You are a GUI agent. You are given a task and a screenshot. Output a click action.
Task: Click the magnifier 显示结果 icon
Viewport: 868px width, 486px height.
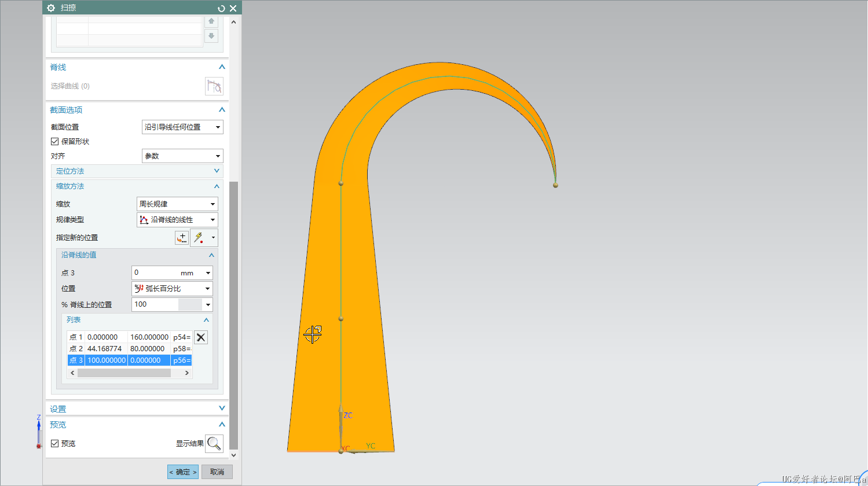coord(214,444)
